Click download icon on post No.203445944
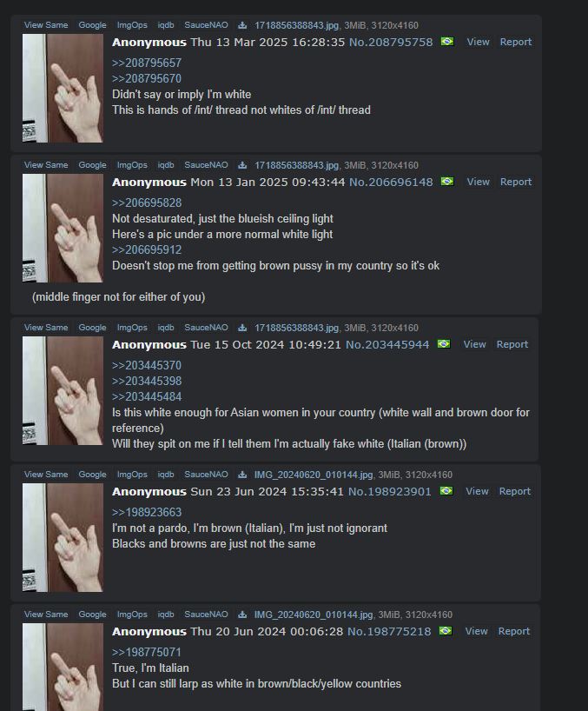The width and height of the screenshot is (588, 711). [x=242, y=328]
